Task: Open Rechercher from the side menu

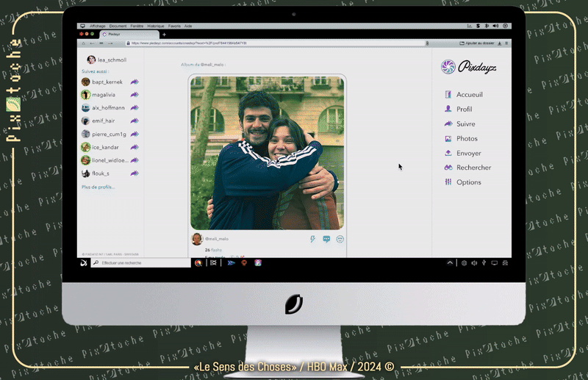Action: [473, 168]
